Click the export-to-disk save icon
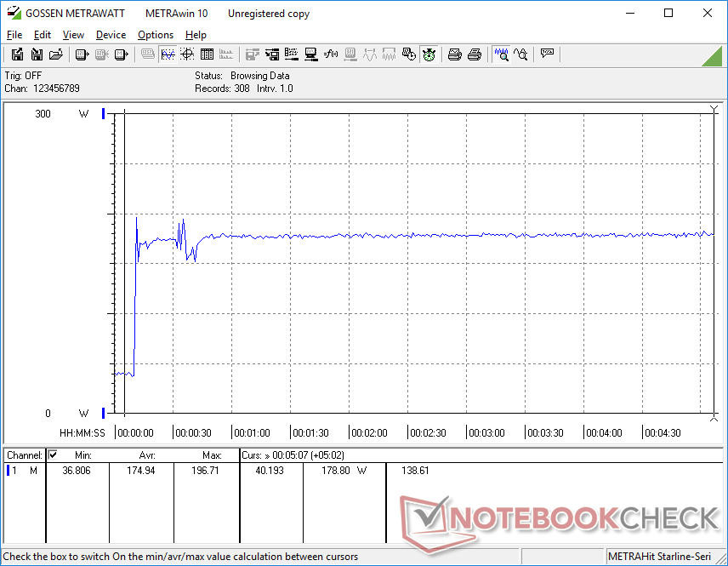728x566 pixels. click(x=17, y=54)
